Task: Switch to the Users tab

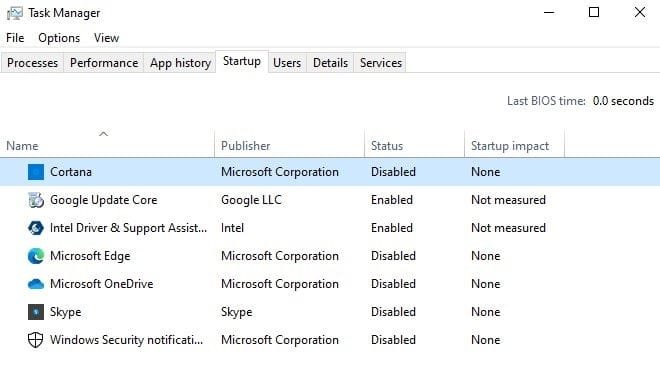Action: click(x=287, y=63)
